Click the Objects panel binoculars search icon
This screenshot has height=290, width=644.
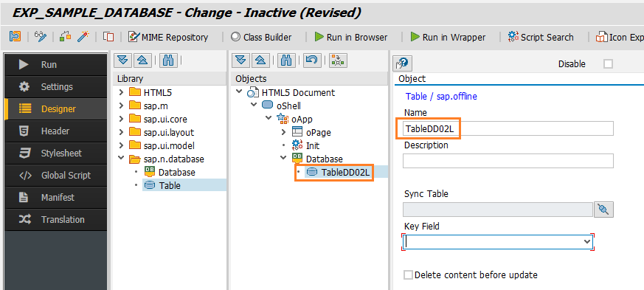(x=286, y=61)
